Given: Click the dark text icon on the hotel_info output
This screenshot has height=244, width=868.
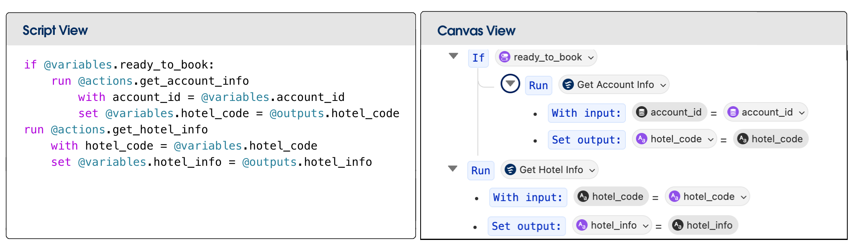Looking at the screenshot, I should click(x=677, y=225).
